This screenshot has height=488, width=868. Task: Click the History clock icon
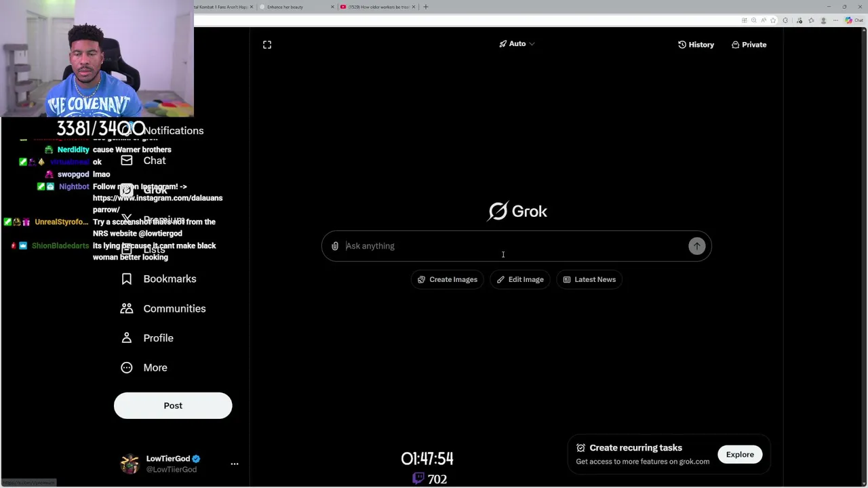coord(682,45)
